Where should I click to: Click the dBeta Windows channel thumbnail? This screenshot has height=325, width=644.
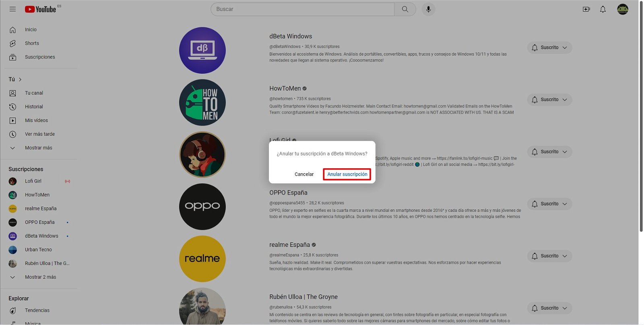click(x=202, y=50)
